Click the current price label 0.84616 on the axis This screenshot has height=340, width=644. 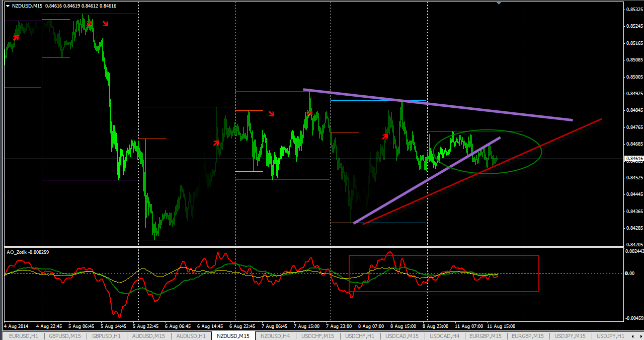coord(633,159)
